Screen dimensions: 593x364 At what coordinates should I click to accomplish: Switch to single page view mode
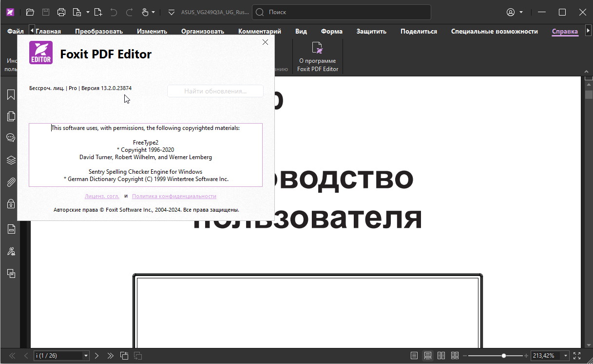pyautogui.click(x=414, y=356)
